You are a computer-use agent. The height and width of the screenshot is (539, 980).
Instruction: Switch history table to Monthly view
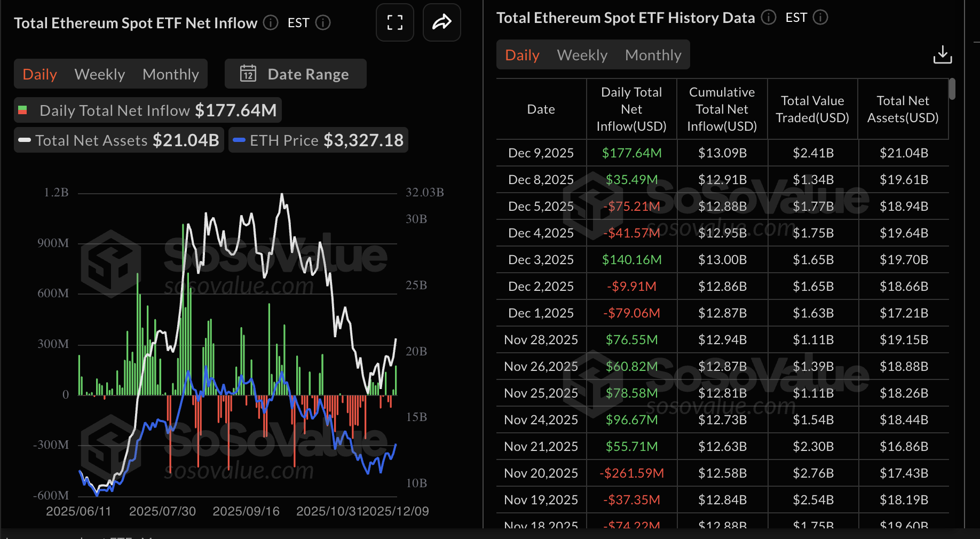tap(653, 54)
